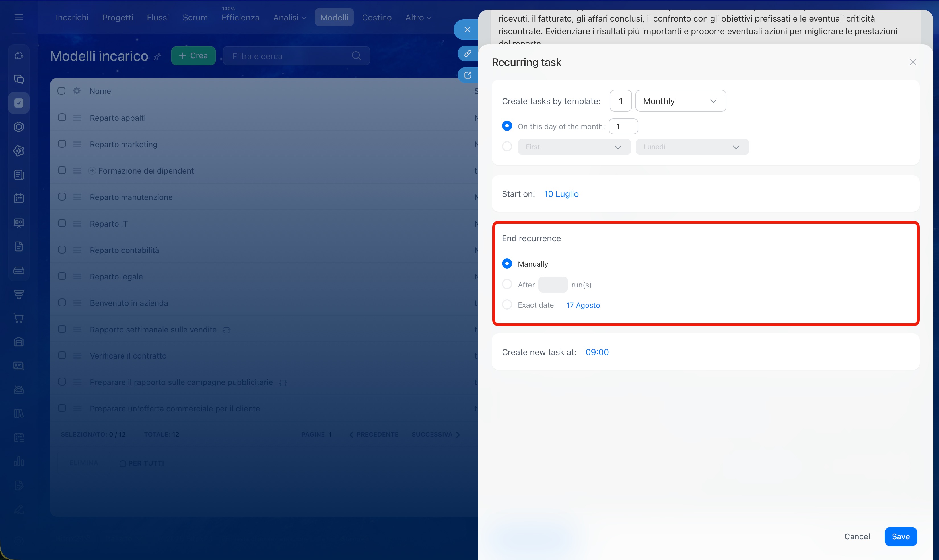
Task: Open the warehouse icon in the sidebar
Action: click(19, 342)
